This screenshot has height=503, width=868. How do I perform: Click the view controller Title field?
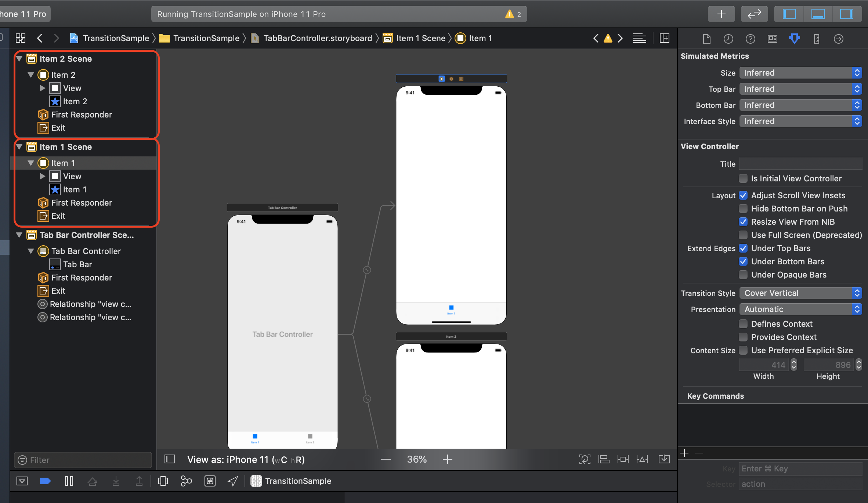point(800,164)
